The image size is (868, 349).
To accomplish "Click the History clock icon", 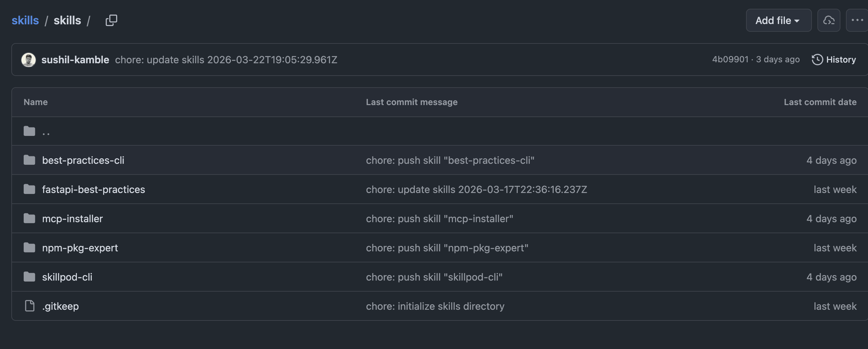I will [x=817, y=60].
